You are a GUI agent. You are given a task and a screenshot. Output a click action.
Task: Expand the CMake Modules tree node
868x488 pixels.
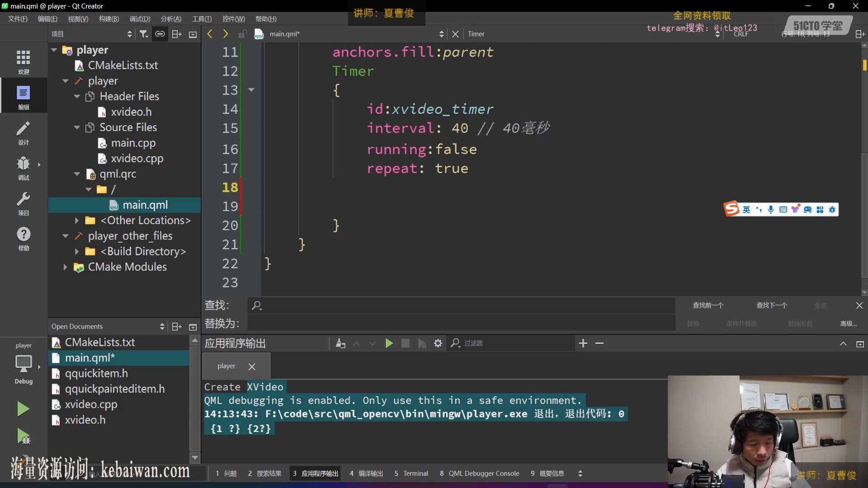66,266
